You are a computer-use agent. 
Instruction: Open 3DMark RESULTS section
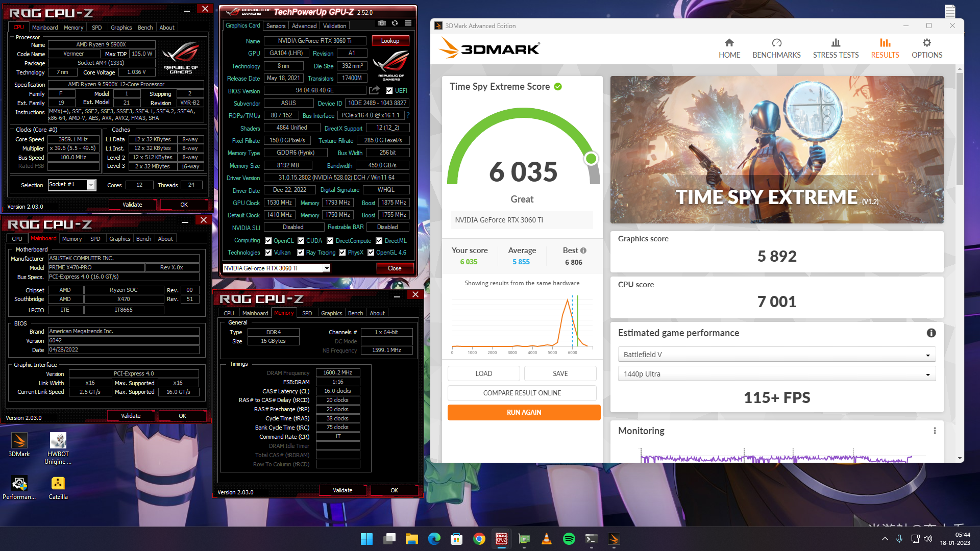click(x=885, y=48)
